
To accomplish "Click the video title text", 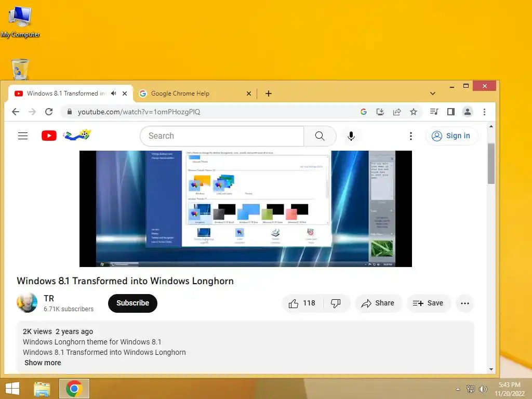I will tap(125, 281).
